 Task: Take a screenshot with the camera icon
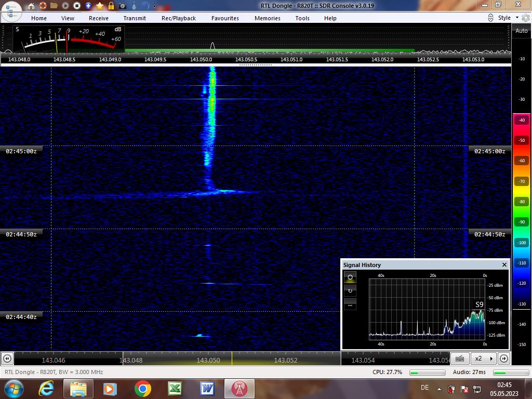click(x=123, y=6)
